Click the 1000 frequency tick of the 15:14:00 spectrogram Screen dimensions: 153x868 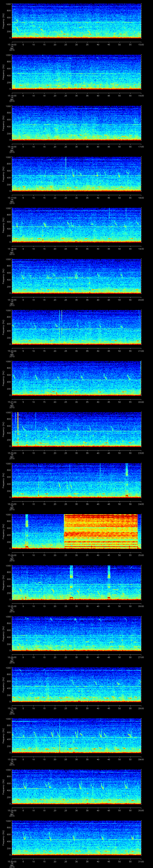click(8, 4)
